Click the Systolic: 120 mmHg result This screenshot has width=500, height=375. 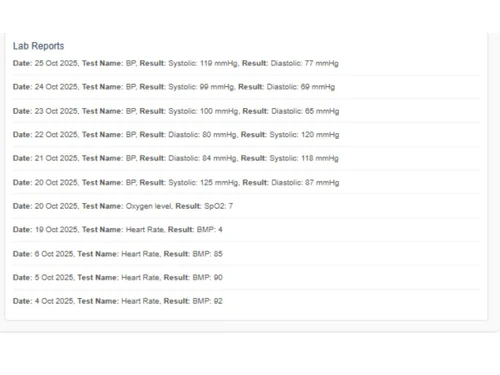(x=304, y=135)
